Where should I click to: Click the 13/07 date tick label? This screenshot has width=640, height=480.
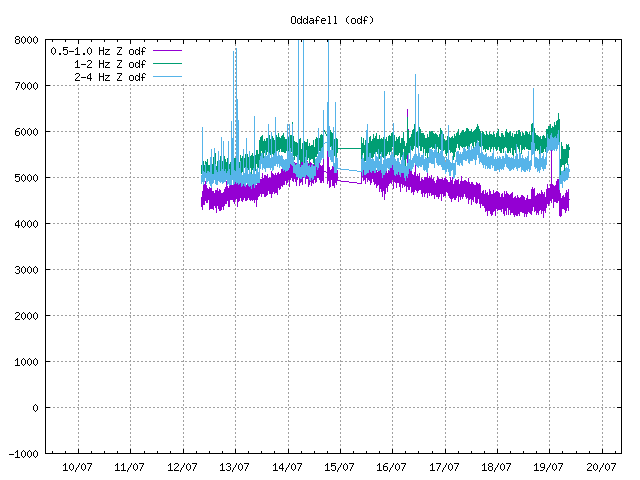coord(235,467)
